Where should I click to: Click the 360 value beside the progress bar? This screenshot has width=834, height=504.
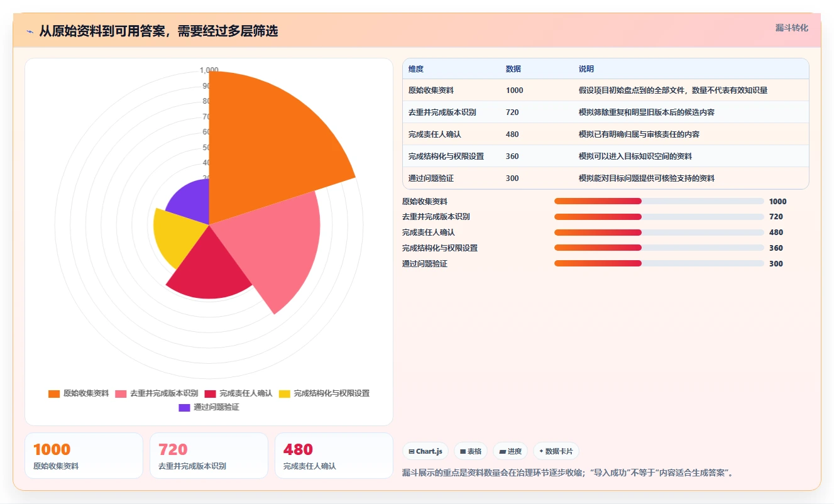pyautogui.click(x=776, y=248)
